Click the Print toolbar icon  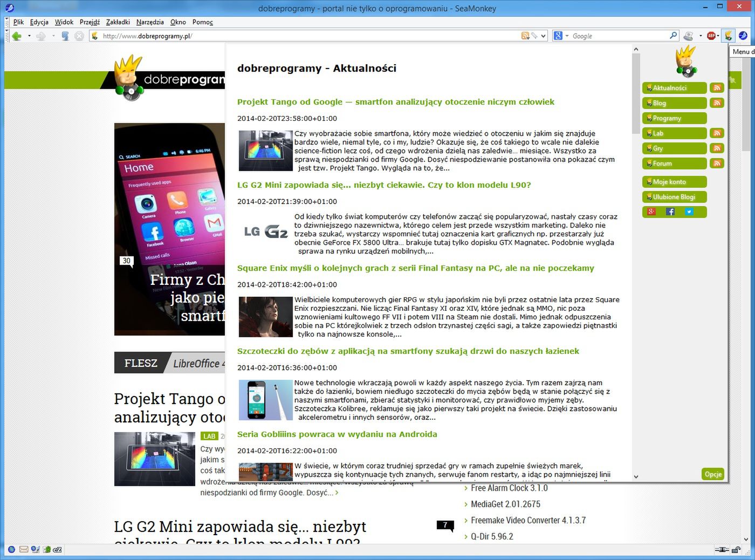click(x=688, y=36)
